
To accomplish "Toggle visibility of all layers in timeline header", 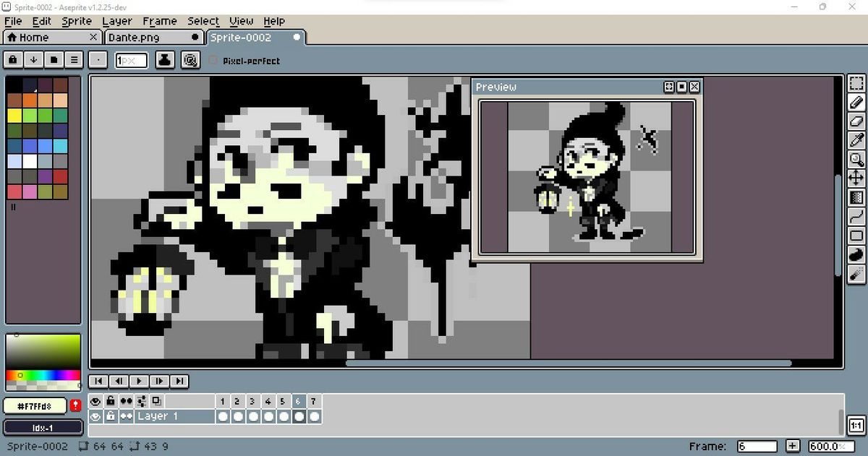I will pyautogui.click(x=95, y=400).
